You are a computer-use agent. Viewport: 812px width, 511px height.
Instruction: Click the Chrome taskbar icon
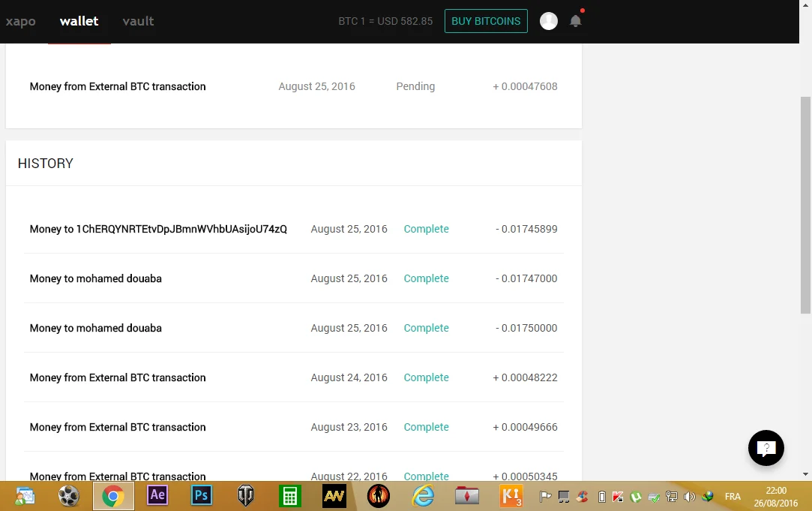click(113, 496)
